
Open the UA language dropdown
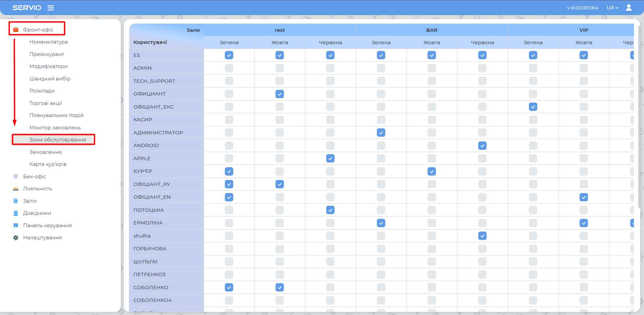(612, 8)
